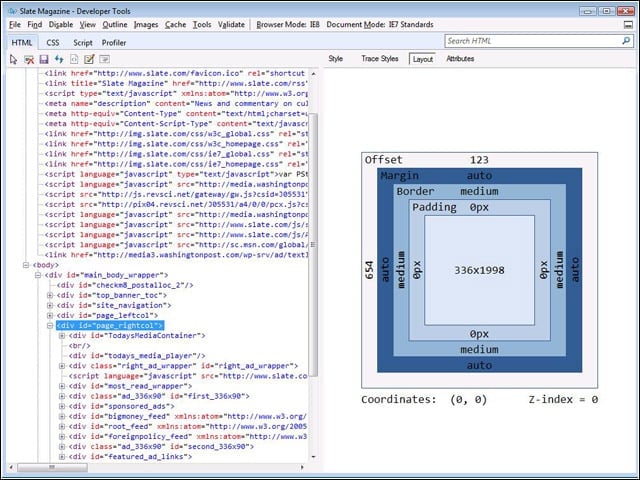Show the Style pane

click(x=336, y=59)
